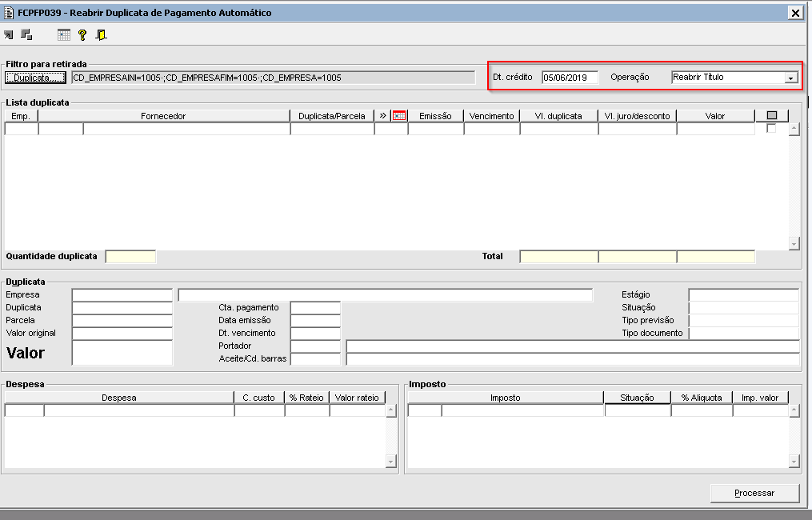Click the Imposto grid scroll down arrow
The height and width of the screenshot is (520, 812).
pos(794,461)
